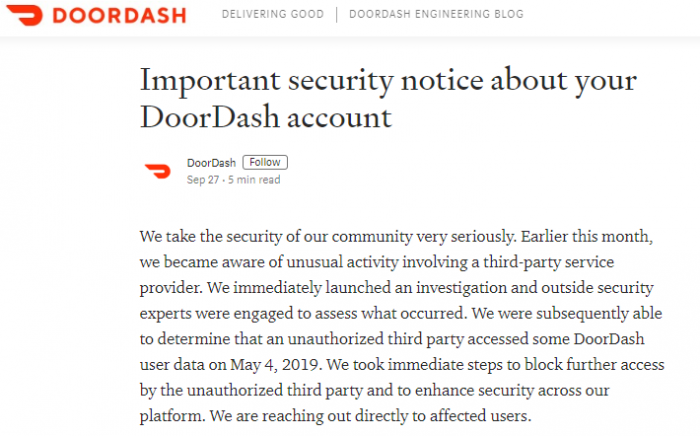This screenshot has width=700, height=436.
Task: Click the "May 4, 2019" date in the paragraph
Action: pyautogui.click(x=275, y=365)
